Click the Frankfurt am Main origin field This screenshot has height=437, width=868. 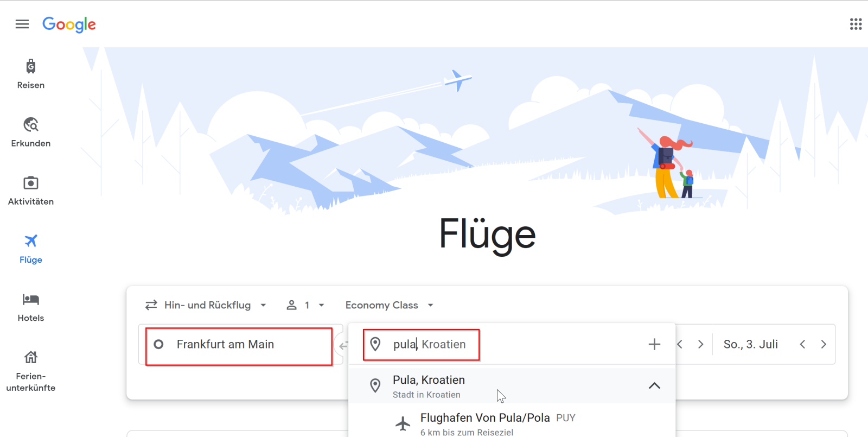tap(239, 345)
